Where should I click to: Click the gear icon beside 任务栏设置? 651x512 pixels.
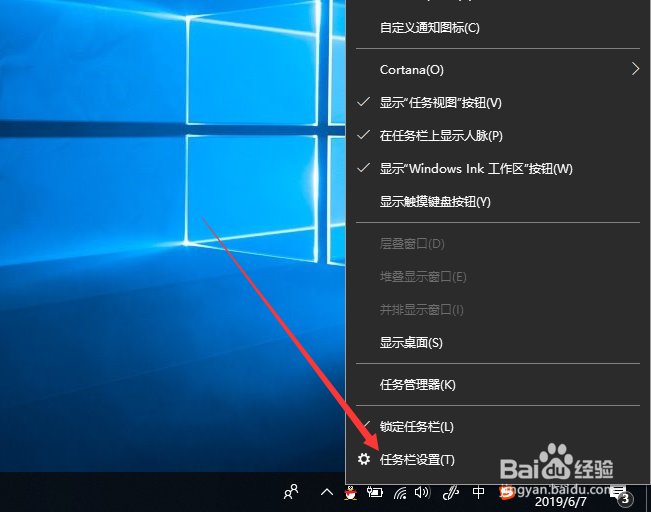pyautogui.click(x=364, y=459)
